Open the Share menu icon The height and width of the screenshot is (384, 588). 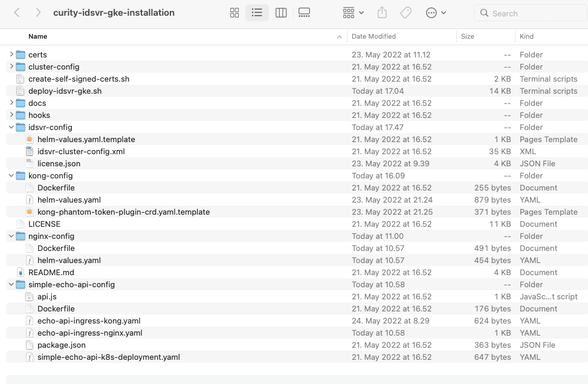click(x=381, y=12)
